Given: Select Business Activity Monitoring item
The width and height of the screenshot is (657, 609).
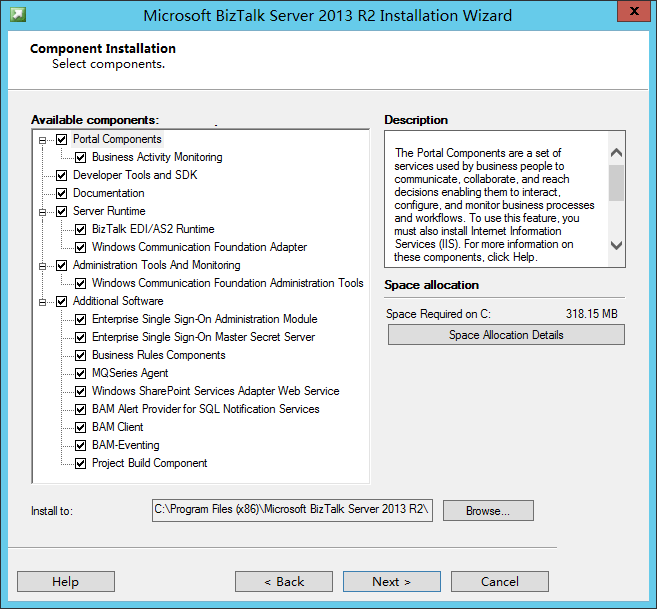Looking at the screenshot, I should 157,157.
